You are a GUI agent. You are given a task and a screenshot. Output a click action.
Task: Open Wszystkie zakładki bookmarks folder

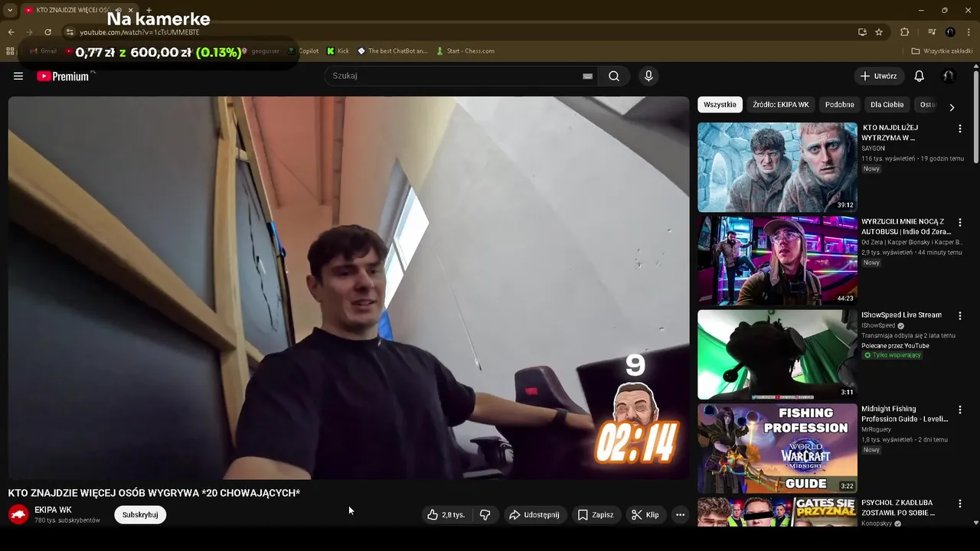point(942,51)
